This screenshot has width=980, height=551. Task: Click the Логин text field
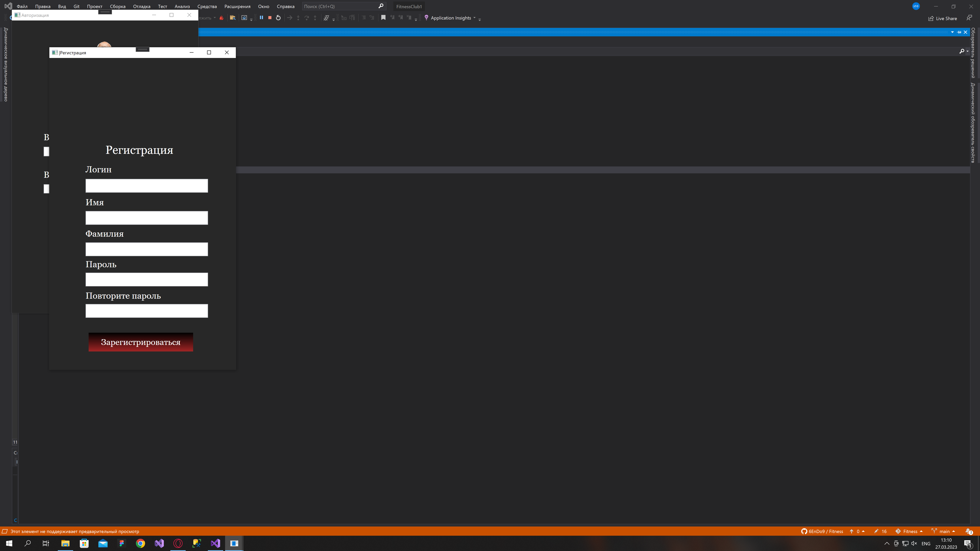click(146, 186)
